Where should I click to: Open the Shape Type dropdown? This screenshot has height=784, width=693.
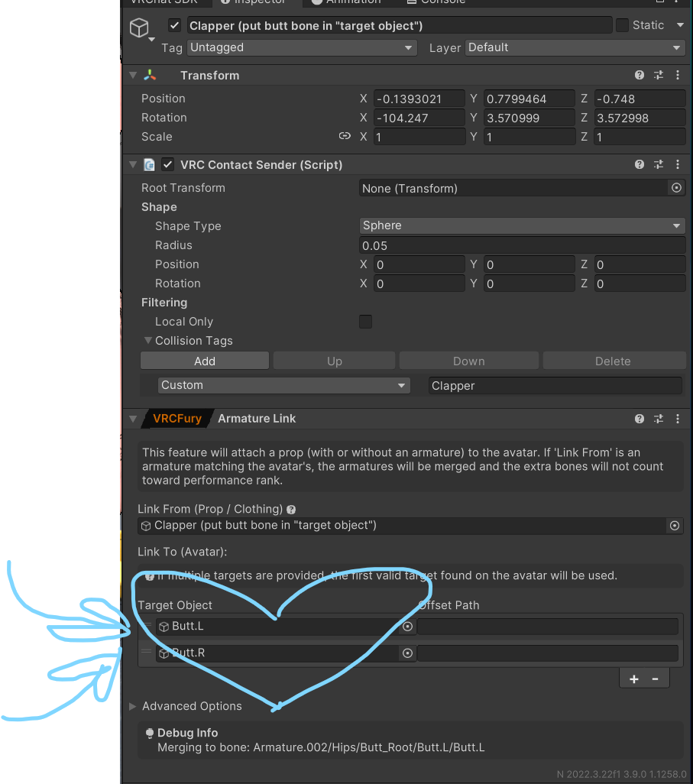coord(522,225)
